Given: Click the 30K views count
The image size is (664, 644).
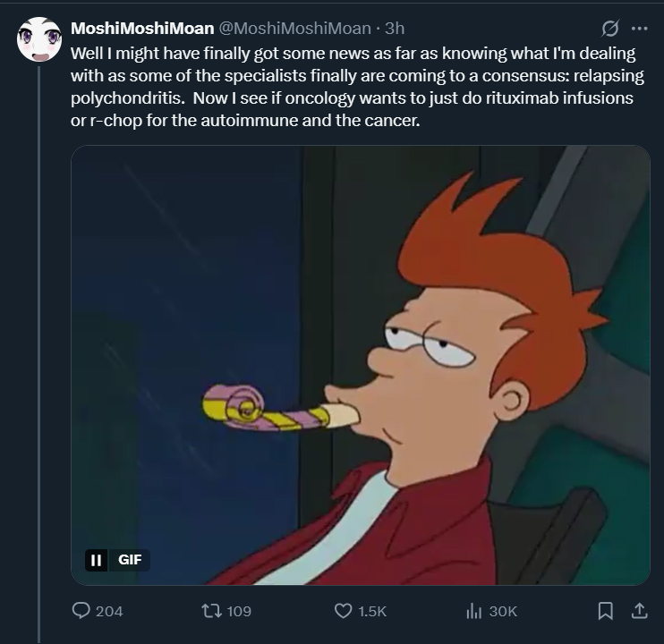Looking at the screenshot, I should [x=503, y=611].
